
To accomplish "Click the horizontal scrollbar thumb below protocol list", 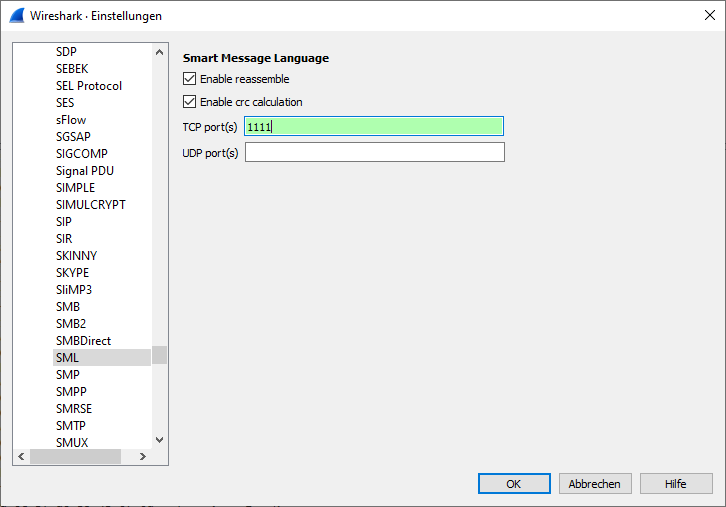I will pos(75,456).
